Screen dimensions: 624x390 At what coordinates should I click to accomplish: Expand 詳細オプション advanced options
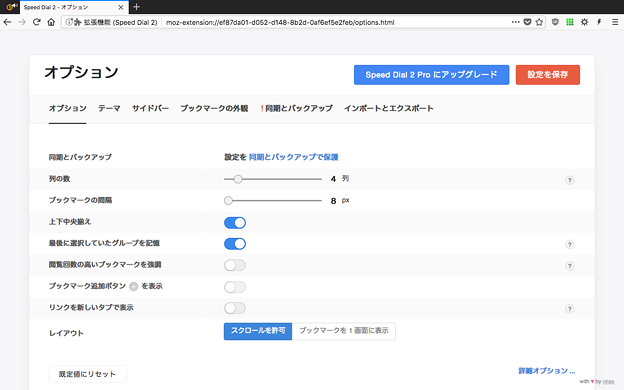tap(546, 371)
